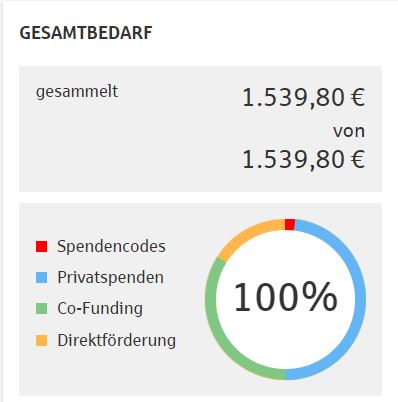Click the target amount below 'von'

pyautogui.click(x=303, y=159)
